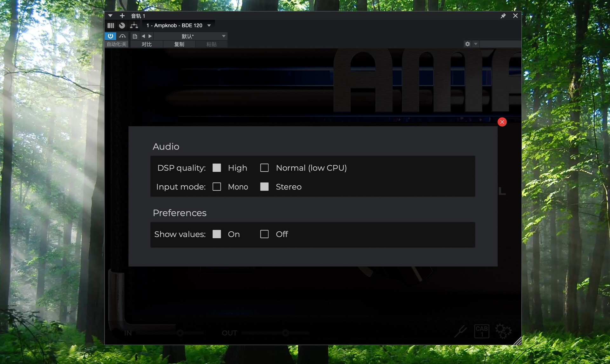The height and width of the screenshot is (364, 610).
Task: Toggle the plugin power bypass button
Action: coord(110,36)
